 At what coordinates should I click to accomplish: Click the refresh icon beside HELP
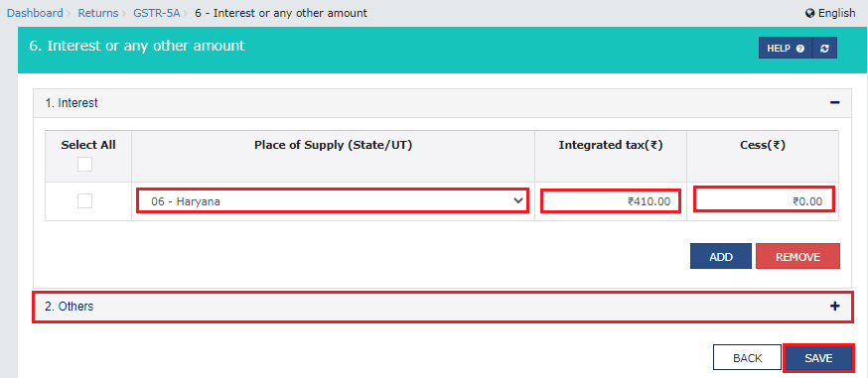click(x=825, y=48)
